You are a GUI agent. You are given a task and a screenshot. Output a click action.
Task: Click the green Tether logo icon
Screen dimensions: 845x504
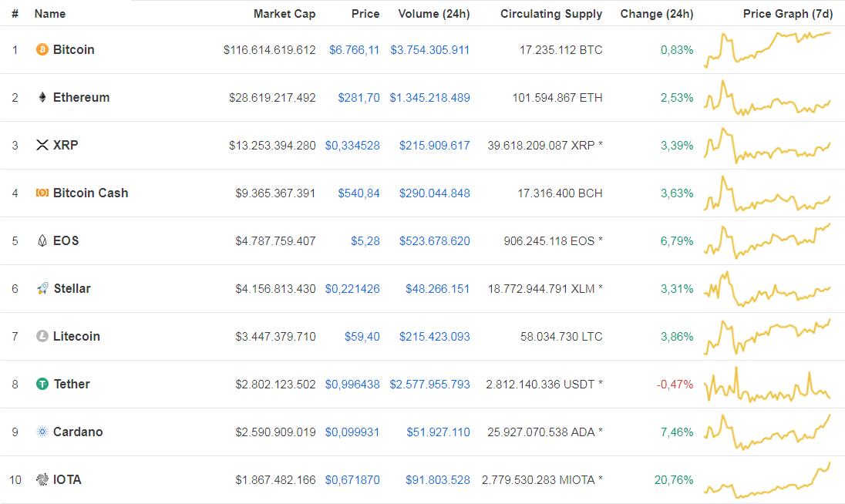tap(42, 384)
